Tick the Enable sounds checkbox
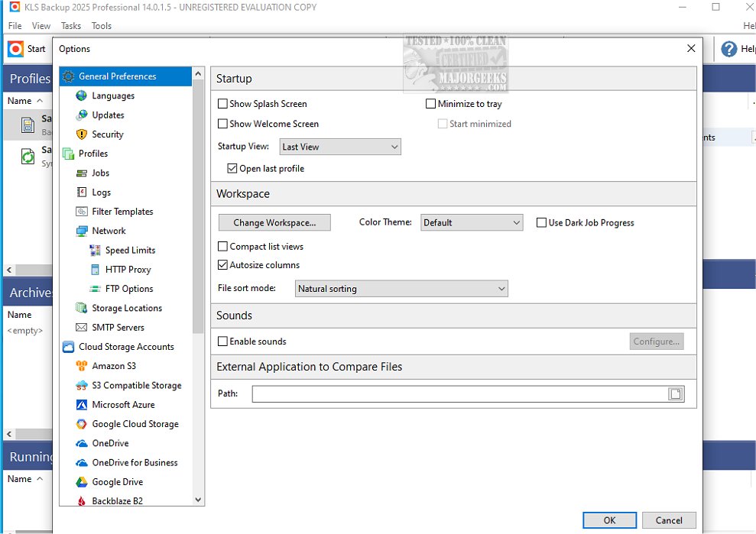Screen dimensions: 756x534 (222, 341)
